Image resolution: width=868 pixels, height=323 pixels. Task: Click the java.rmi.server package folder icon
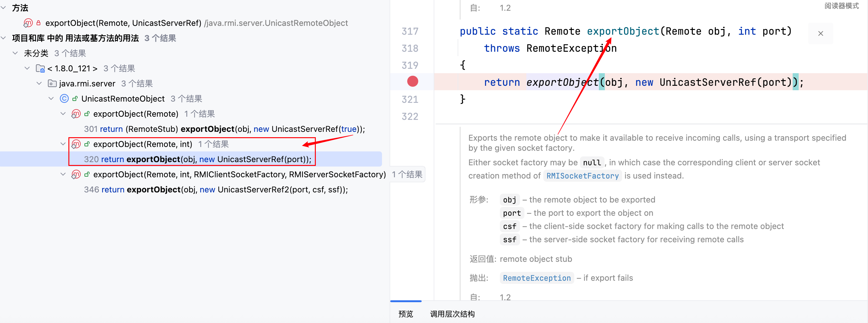click(x=52, y=83)
